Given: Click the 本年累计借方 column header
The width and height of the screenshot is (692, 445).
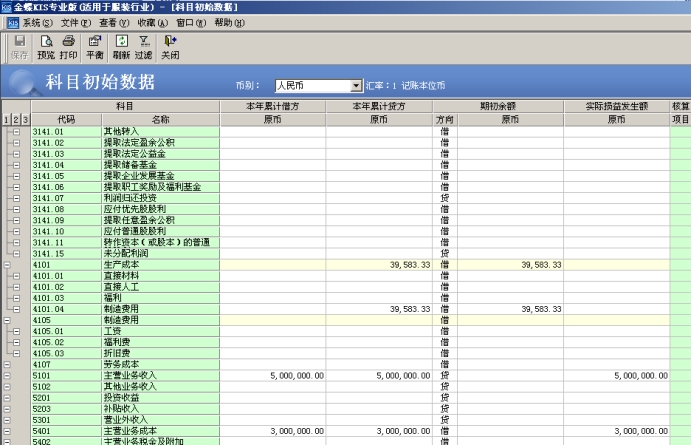Looking at the screenshot, I should 273,106.
